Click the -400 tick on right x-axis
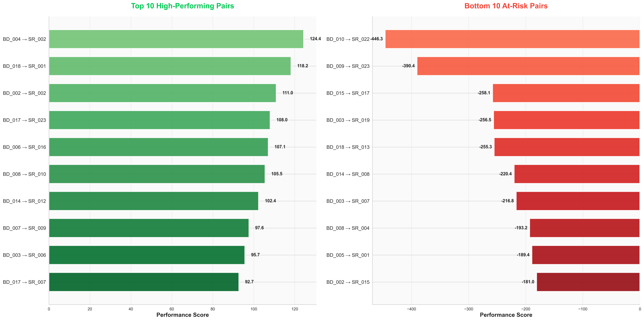This screenshot has height=321, width=644. [x=411, y=309]
